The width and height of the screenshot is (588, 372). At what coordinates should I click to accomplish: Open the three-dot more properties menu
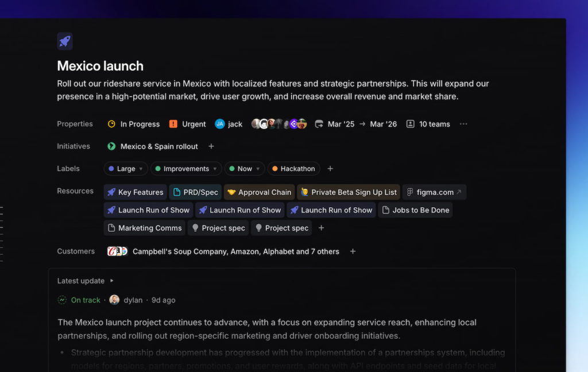[463, 124]
